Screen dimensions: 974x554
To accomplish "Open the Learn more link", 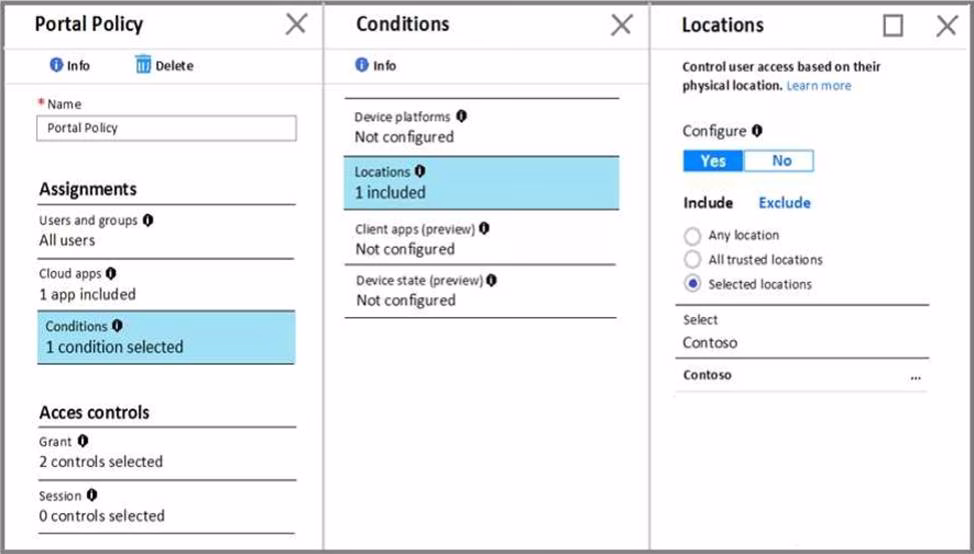I will (818, 86).
